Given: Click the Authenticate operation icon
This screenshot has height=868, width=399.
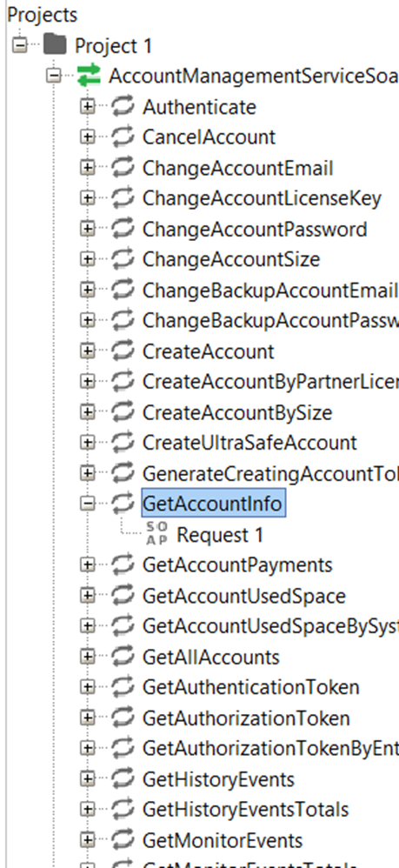Looking at the screenshot, I should pyautogui.click(x=123, y=106).
